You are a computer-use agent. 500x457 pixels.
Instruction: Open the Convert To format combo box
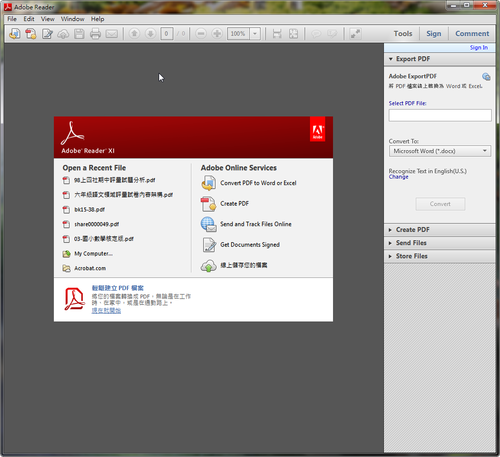(440, 151)
